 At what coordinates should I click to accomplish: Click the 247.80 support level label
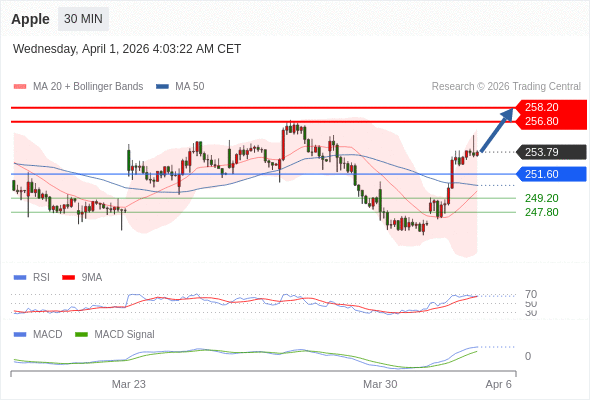coord(541,212)
